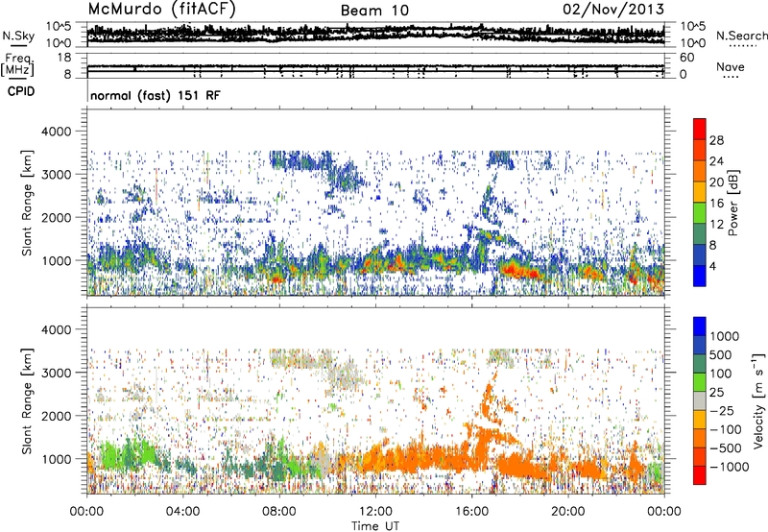Image resolution: width=768 pixels, height=532 pixels.
Task: Click the orange velocity streak rising near 16:30
Action: tap(488, 398)
